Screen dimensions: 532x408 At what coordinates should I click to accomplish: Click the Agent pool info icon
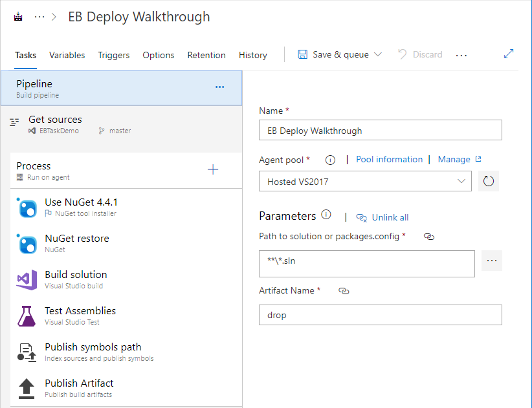[x=330, y=160]
